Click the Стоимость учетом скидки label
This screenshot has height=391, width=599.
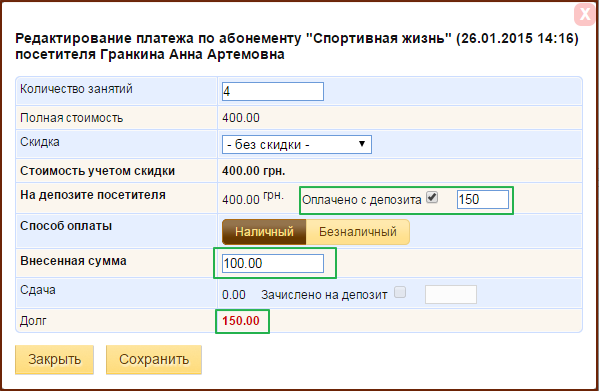tap(97, 171)
